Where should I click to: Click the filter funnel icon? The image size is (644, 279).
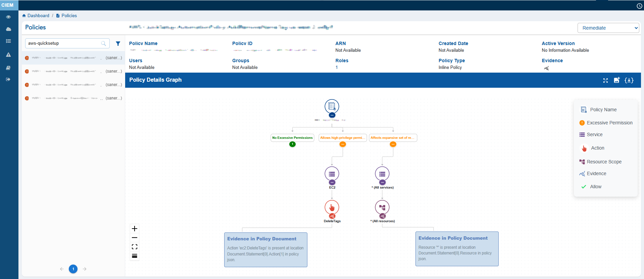click(x=118, y=43)
